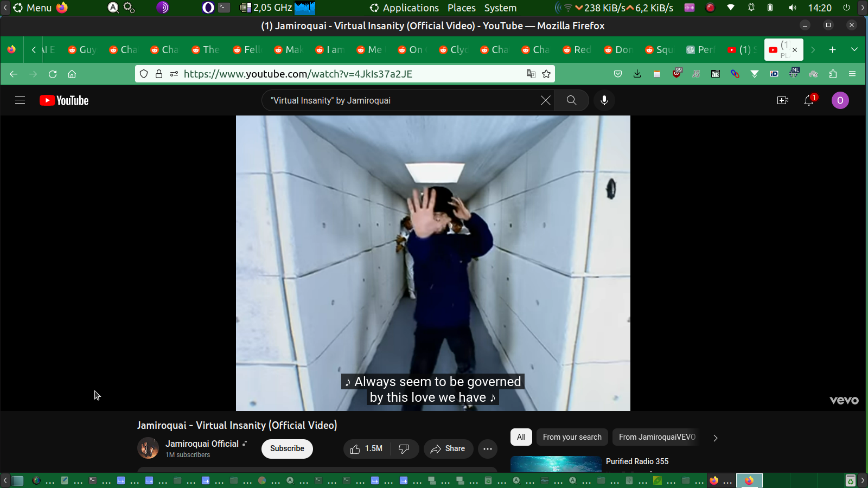Image resolution: width=868 pixels, height=488 pixels.
Task: Open YouTube notifications bell
Action: (809, 100)
